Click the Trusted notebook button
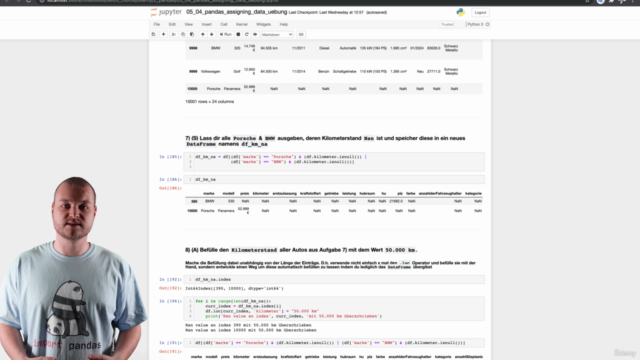640x360 pixels. [447, 24]
